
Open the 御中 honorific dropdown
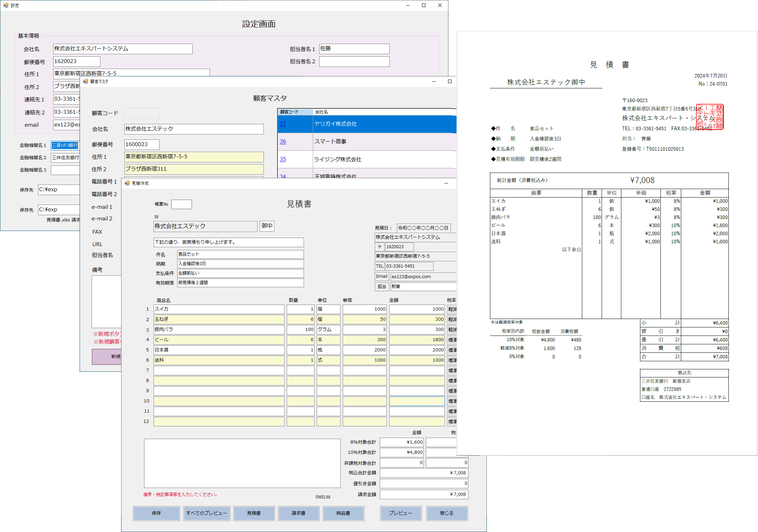point(267,226)
